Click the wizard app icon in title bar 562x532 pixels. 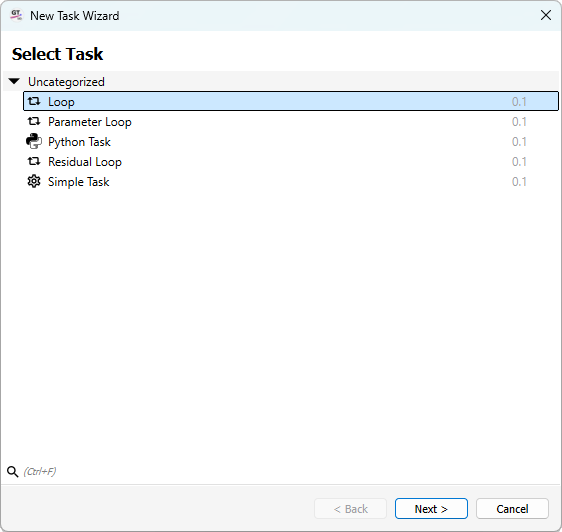point(16,15)
